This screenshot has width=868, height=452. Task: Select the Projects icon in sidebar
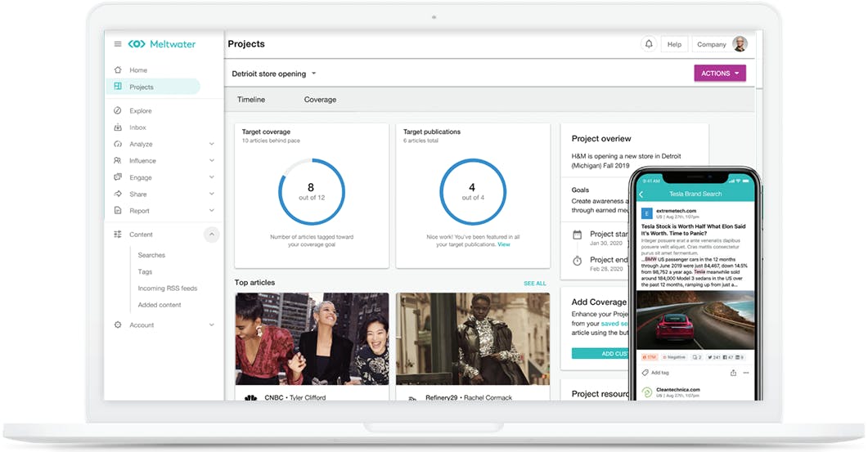(x=117, y=87)
